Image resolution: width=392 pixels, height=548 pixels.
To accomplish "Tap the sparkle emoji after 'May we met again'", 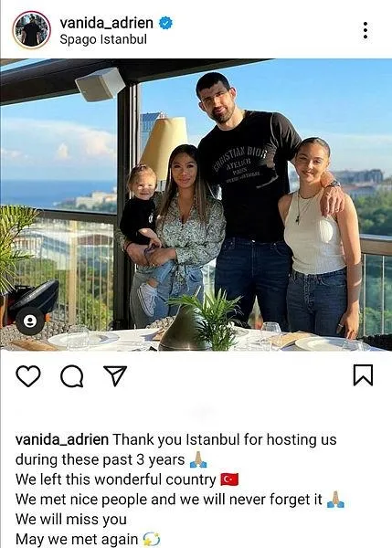I will point(152,539).
